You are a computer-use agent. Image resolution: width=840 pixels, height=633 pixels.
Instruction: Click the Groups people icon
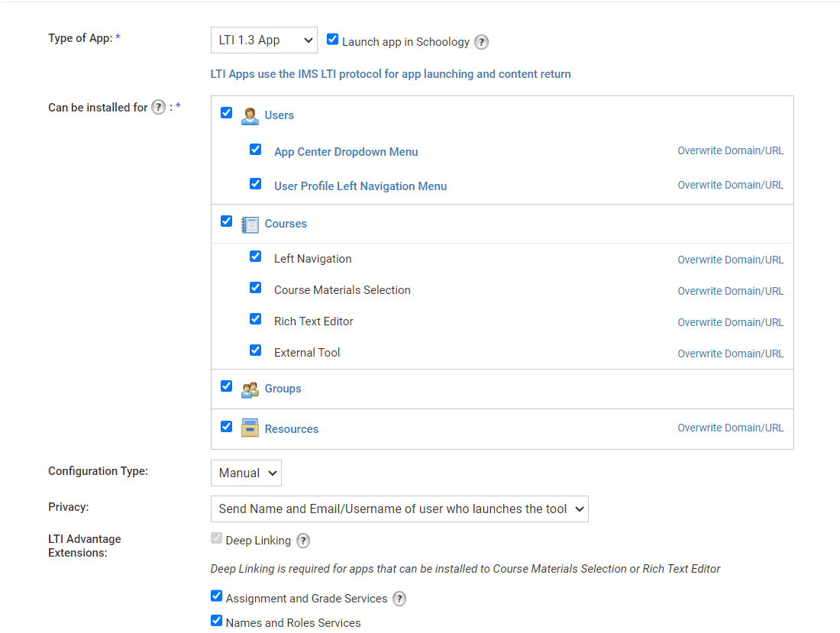coord(250,389)
